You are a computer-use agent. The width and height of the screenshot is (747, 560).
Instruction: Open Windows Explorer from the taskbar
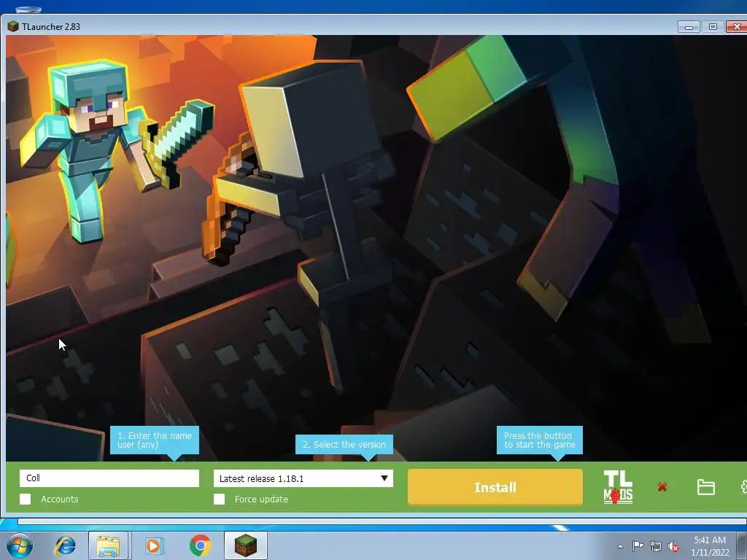pos(108,545)
